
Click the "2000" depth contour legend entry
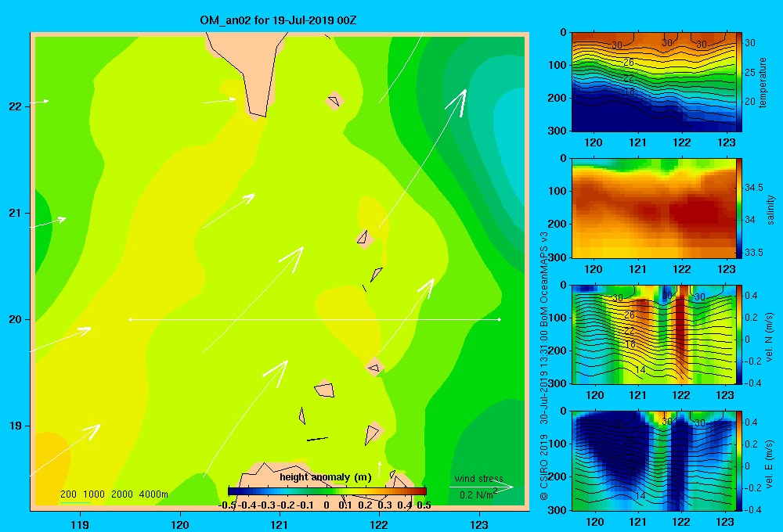pyautogui.click(x=122, y=494)
